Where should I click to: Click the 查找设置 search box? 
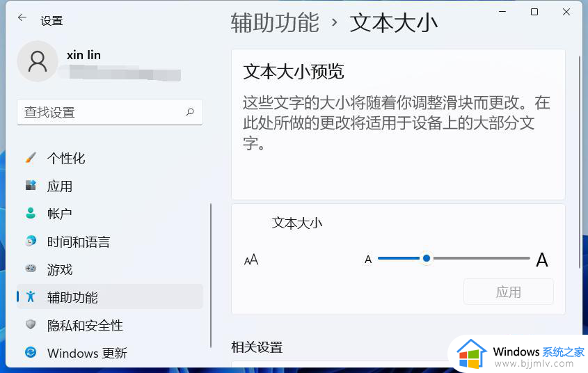(x=110, y=112)
